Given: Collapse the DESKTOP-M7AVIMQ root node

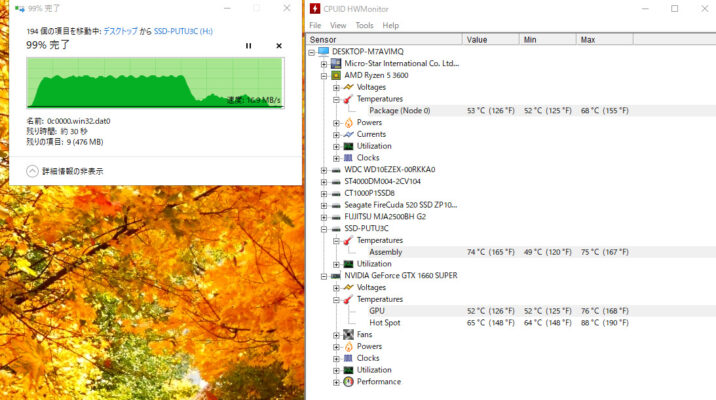Looking at the screenshot, I should [312, 53].
